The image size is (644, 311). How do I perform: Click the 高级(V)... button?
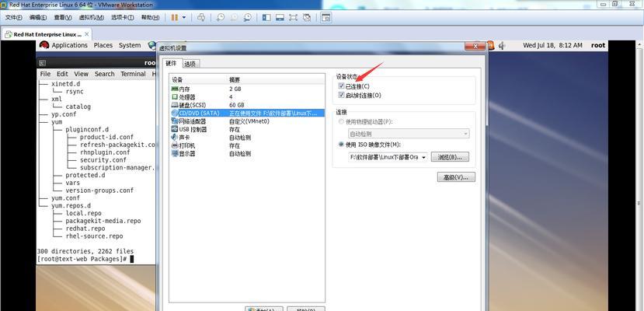pos(456,177)
